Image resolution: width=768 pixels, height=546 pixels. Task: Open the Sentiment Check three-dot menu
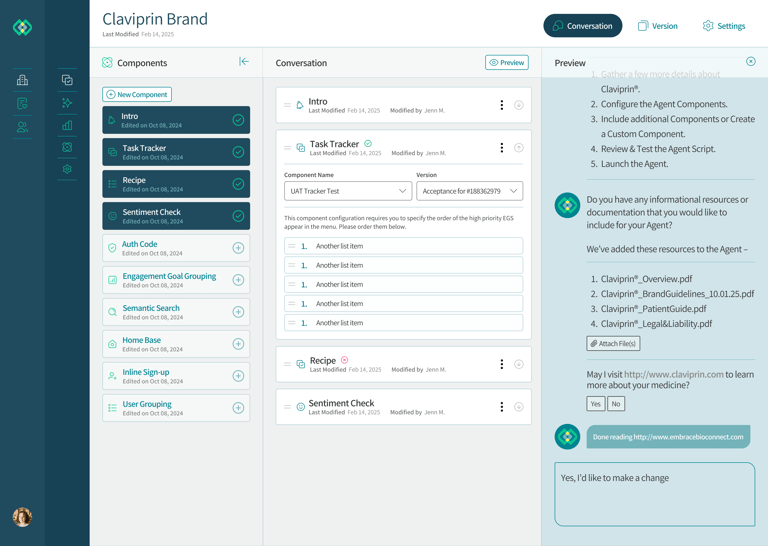click(x=502, y=406)
